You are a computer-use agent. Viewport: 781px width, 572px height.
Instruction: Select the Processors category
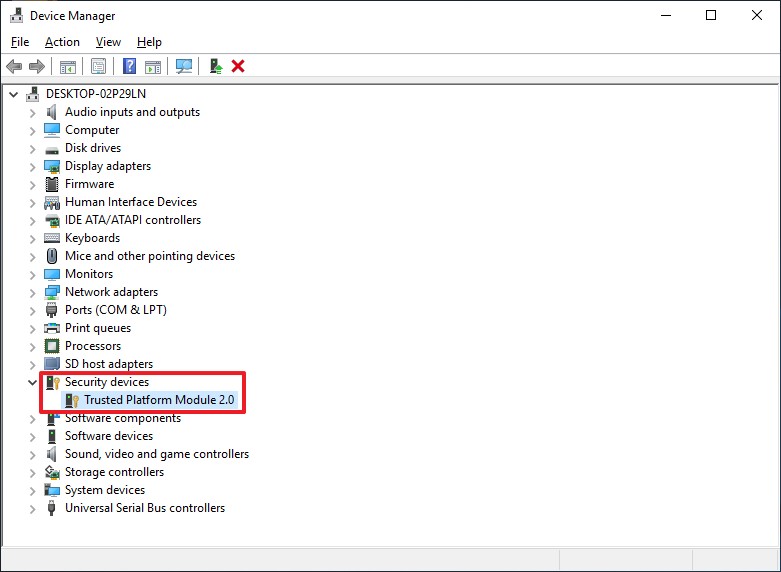click(x=92, y=346)
